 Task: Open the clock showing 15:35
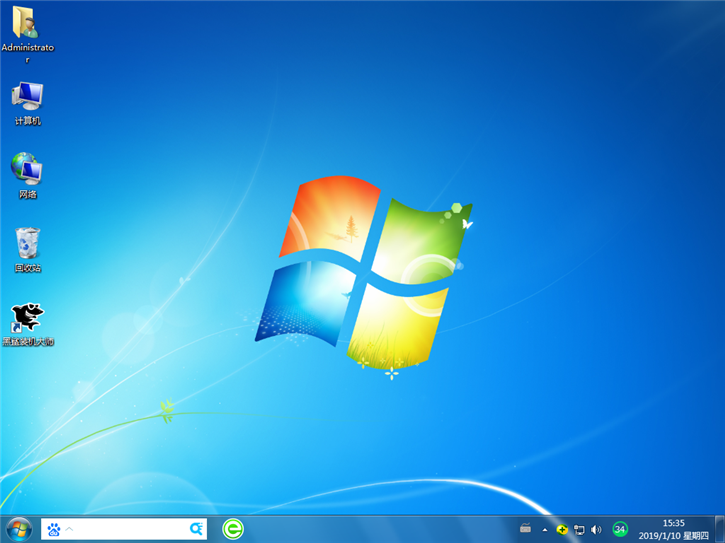tap(674, 522)
